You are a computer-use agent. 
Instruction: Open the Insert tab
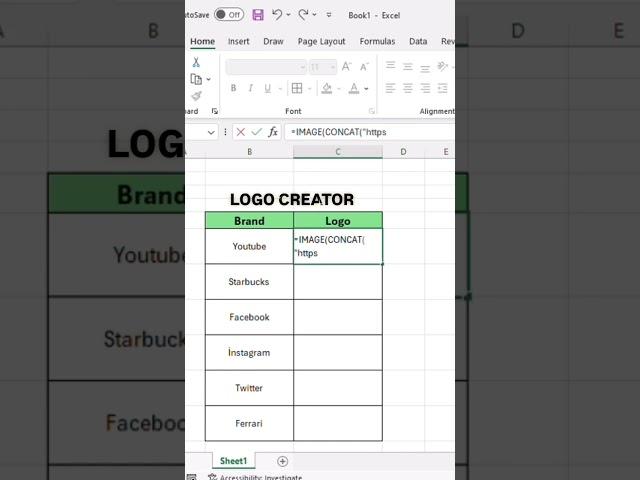pos(238,41)
